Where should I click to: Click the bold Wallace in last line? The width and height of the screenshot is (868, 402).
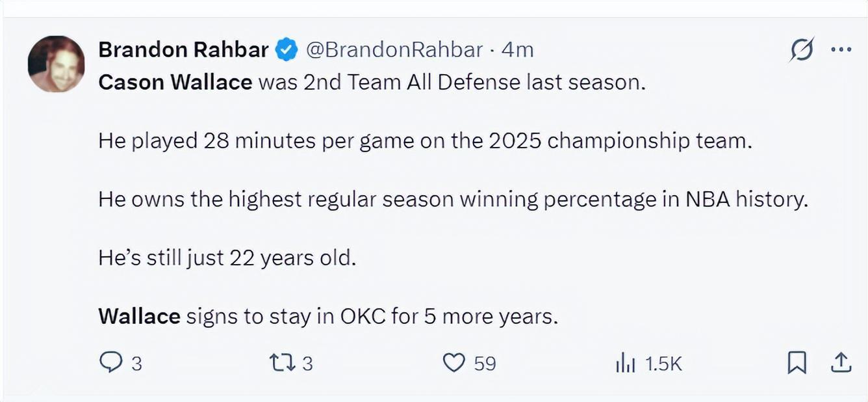tap(139, 317)
